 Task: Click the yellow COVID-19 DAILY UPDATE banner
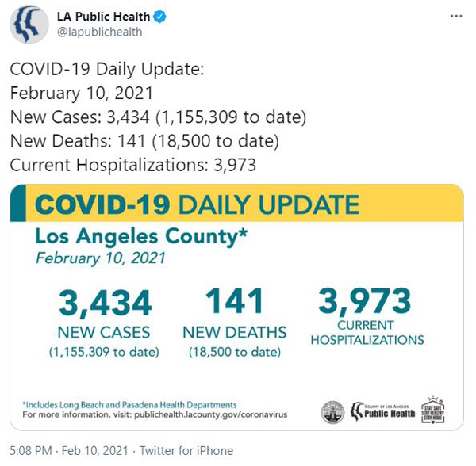click(x=236, y=203)
